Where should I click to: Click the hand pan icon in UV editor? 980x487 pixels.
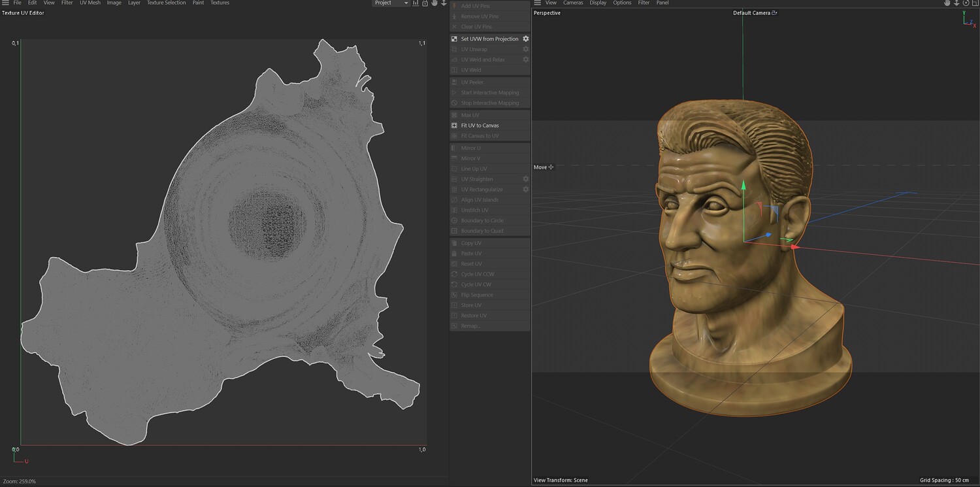(434, 3)
